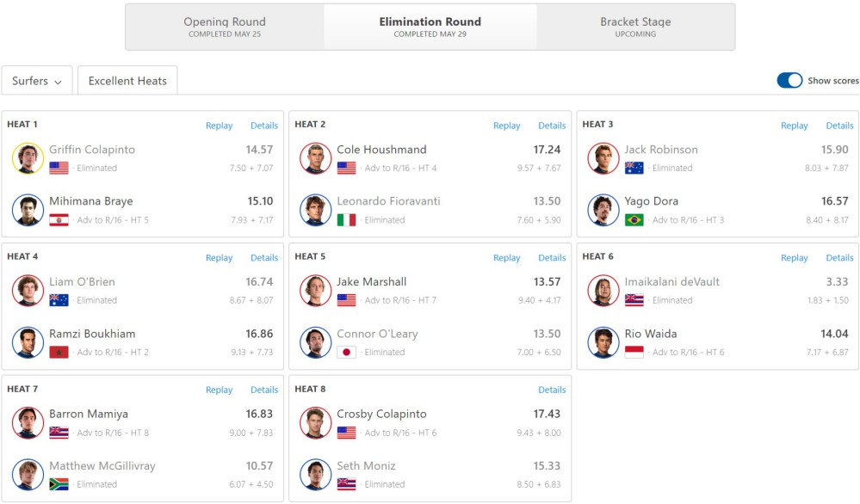The height and width of the screenshot is (504, 860).
Task: Click Ramzi Boukhiam's Morocco flag icon
Action: click(59, 353)
